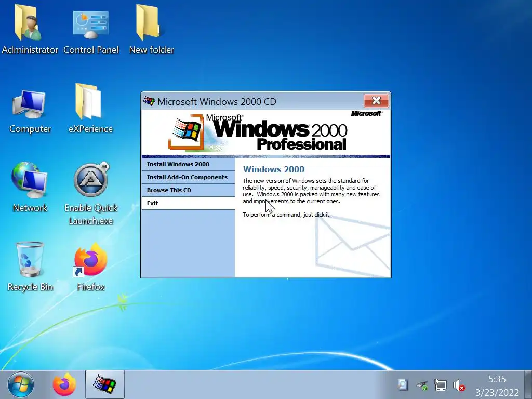Close the Microsoft Windows 2000 CD dialog
The width and height of the screenshot is (532, 399).
376,101
